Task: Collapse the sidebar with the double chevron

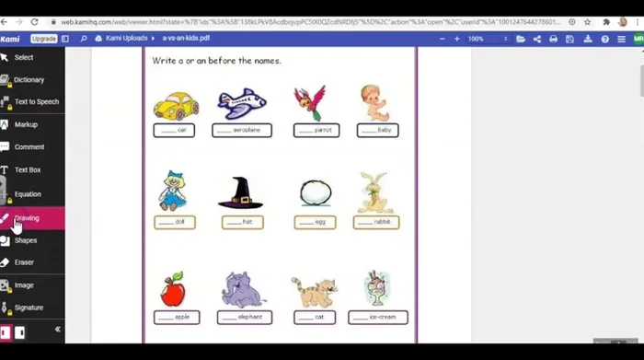Action: click(x=57, y=330)
